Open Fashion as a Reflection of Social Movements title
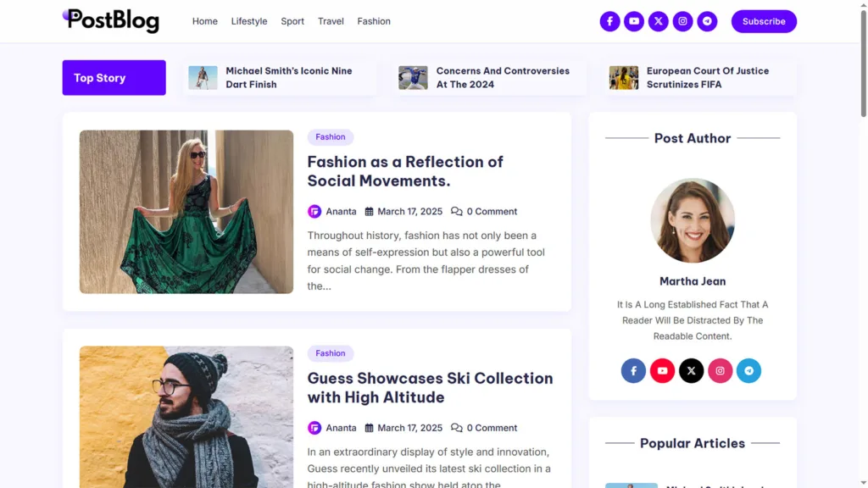Image resolution: width=868 pixels, height=488 pixels. point(405,171)
